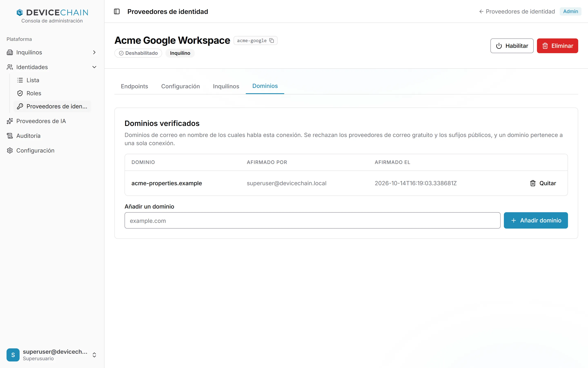Switch to the Configuración tab

tap(180, 86)
